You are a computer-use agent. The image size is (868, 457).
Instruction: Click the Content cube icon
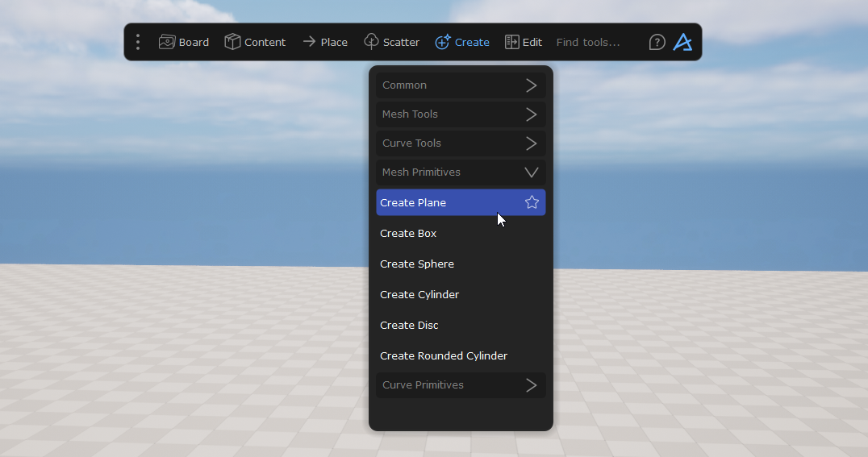(x=232, y=42)
